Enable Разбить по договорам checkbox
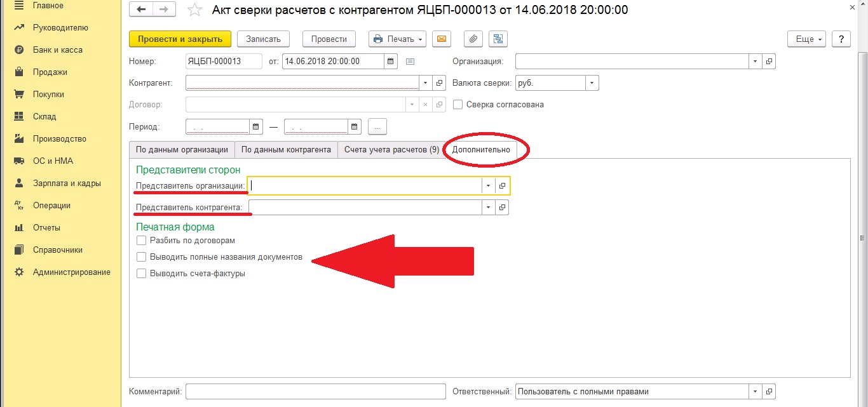 coord(141,241)
